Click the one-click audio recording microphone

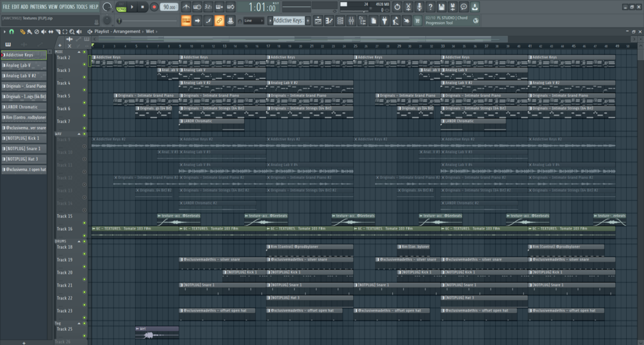[x=419, y=7]
